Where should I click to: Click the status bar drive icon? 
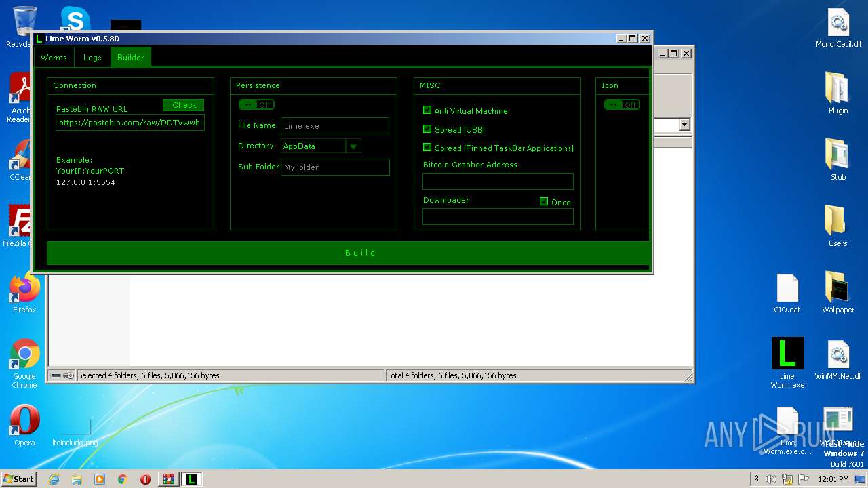pos(56,375)
